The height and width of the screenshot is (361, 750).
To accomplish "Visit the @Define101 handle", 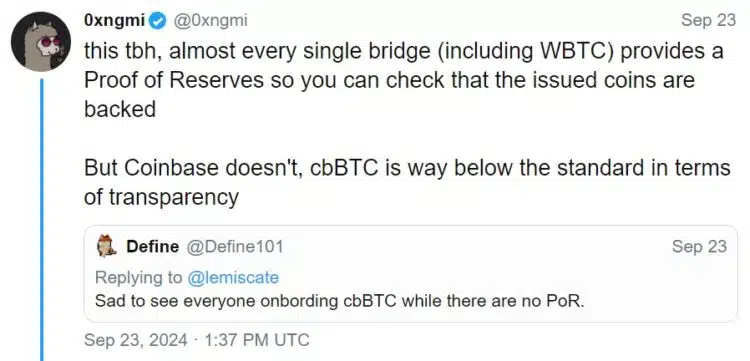I will 234,247.
